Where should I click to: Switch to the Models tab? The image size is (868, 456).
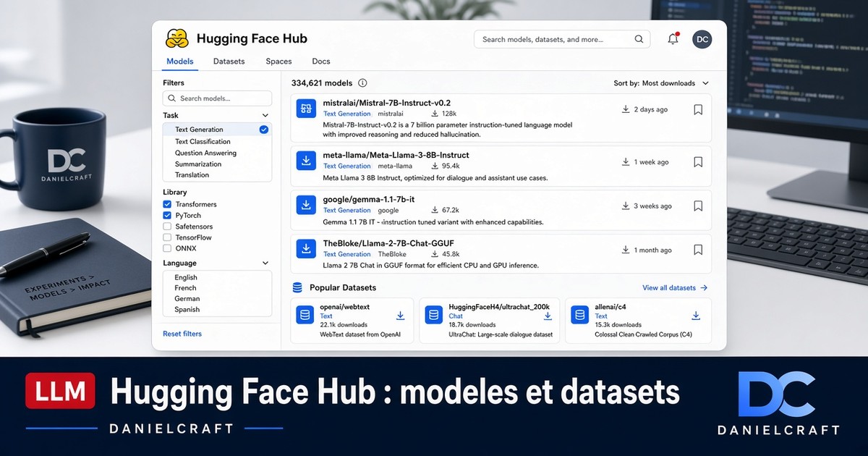(x=180, y=62)
